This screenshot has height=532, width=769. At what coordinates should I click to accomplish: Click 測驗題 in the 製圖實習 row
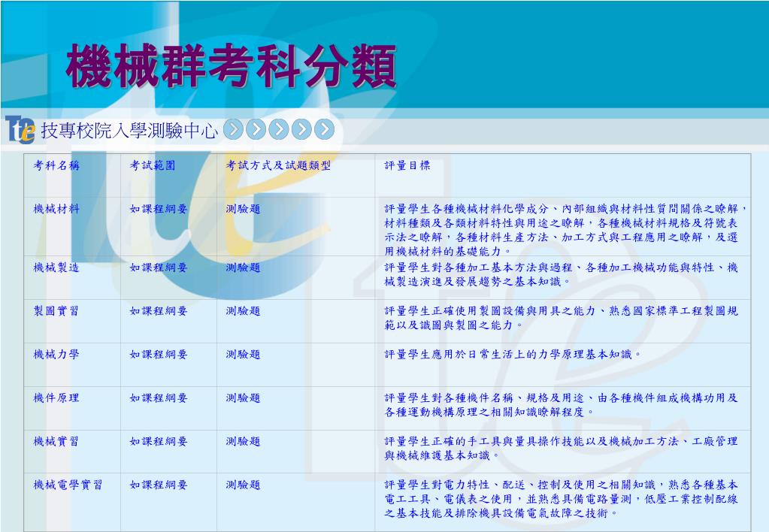[x=244, y=311]
